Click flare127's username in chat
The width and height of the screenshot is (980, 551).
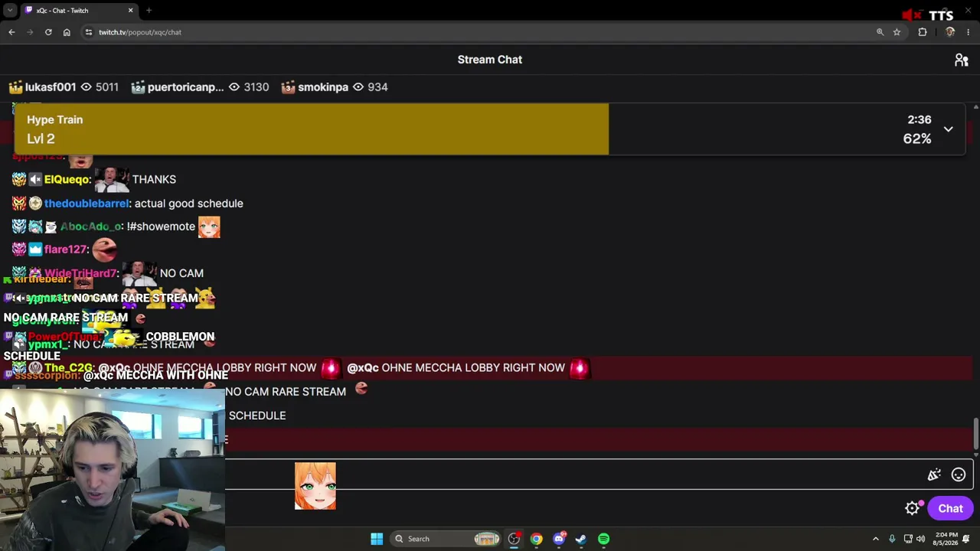pyautogui.click(x=66, y=249)
